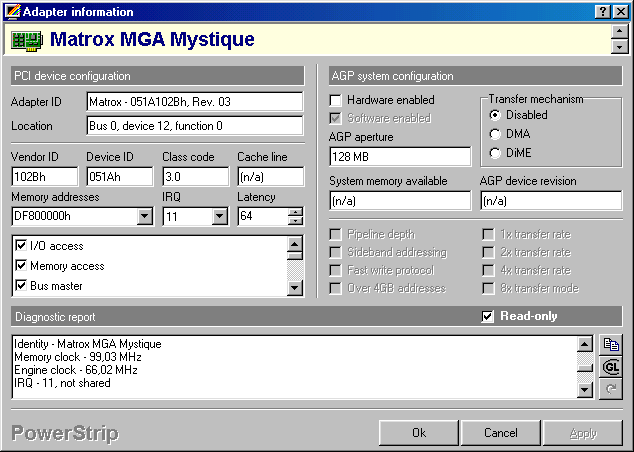Increase Latency value with spinner up arrow
This screenshot has height=452, width=634.
pos(295,211)
